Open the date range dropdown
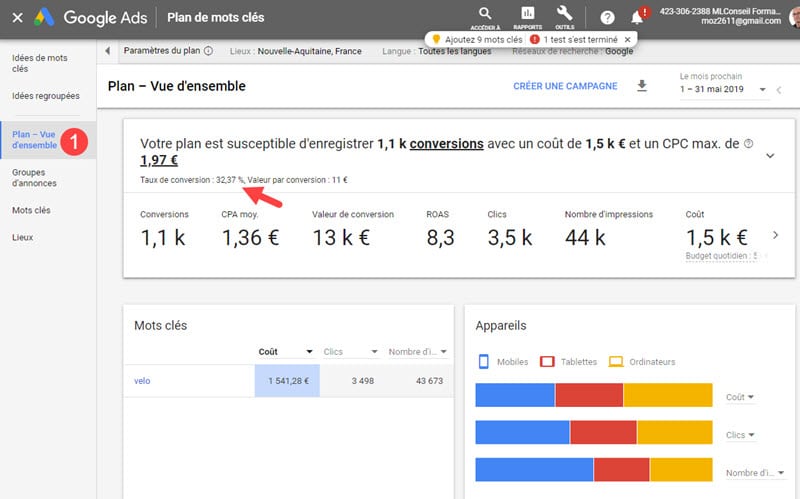 (x=762, y=90)
